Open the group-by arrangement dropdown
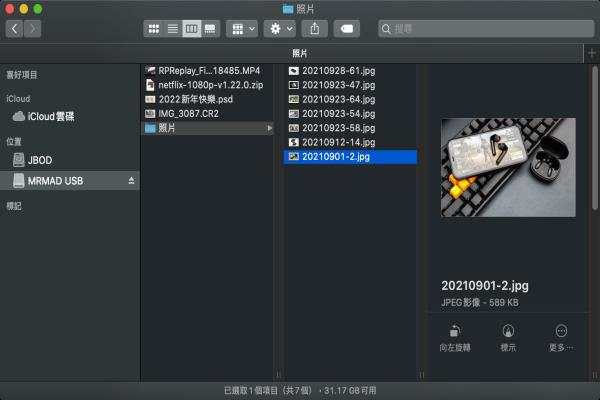The height and width of the screenshot is (400, 600). tap(241, 29)
